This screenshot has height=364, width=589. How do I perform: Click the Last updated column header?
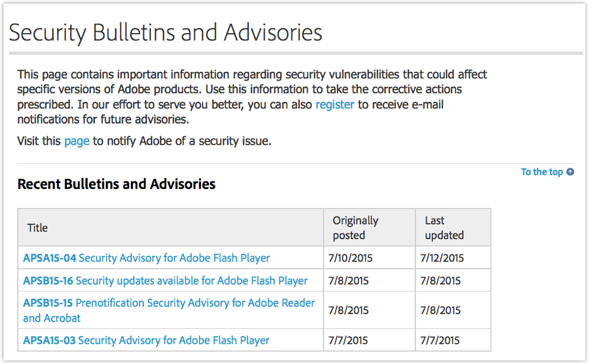pos(454,227)
